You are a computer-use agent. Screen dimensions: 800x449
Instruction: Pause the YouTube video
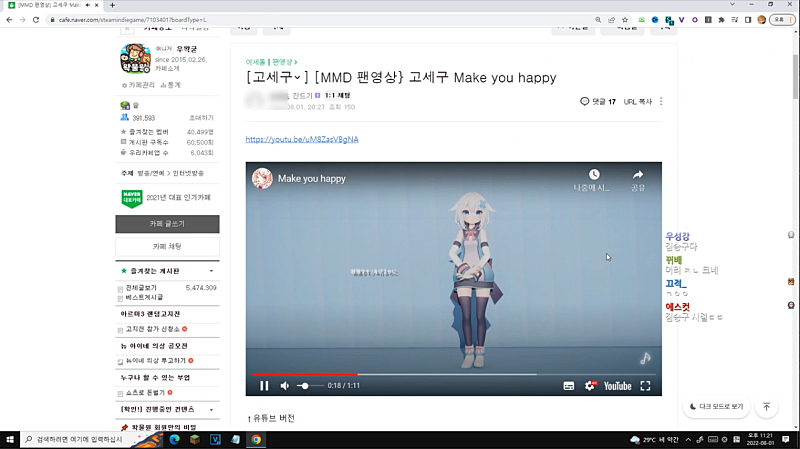[x=264, y=386]
